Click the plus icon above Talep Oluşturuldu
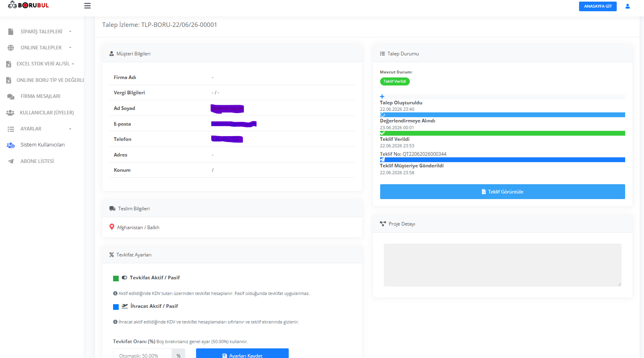 (x=382, y=96)
